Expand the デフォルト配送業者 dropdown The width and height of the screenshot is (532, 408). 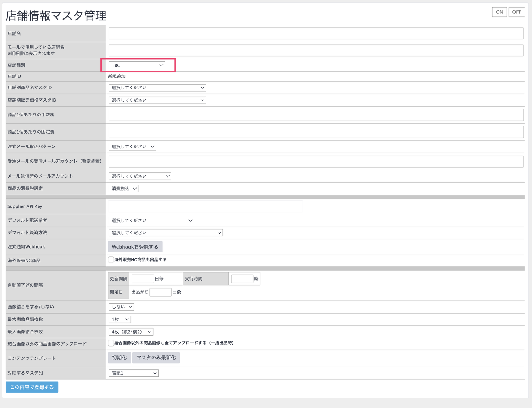tap(151, 221)
